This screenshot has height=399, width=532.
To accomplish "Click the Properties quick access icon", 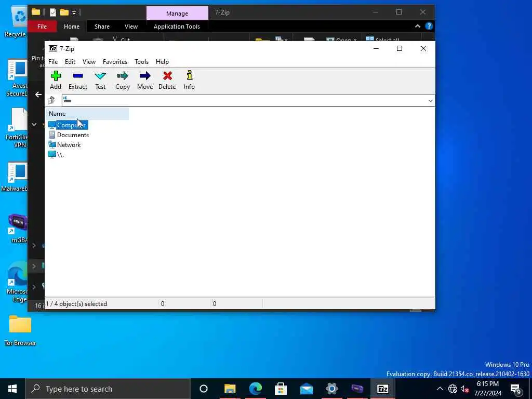I will (53, 12).
